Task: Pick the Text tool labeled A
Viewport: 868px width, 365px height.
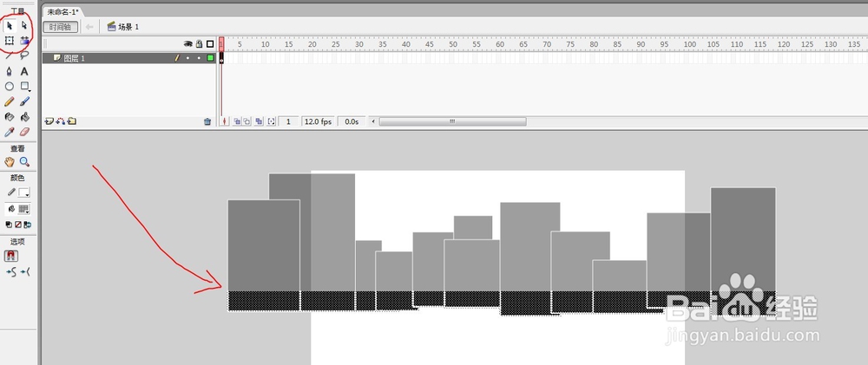Action: point(24,71)
